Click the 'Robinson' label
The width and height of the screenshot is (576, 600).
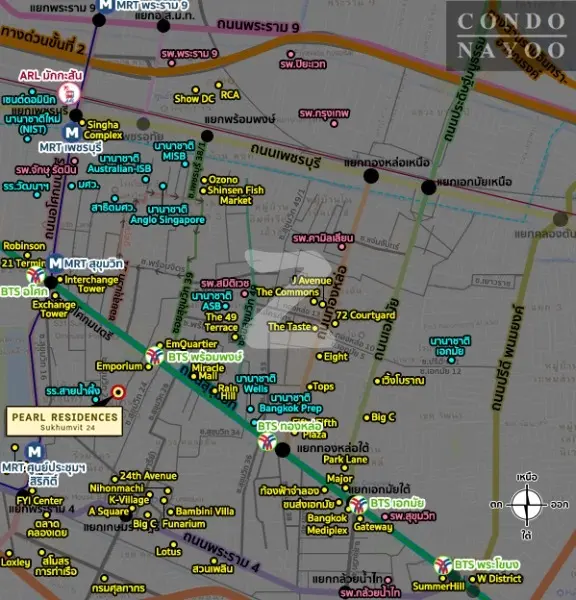pos(24,246)
